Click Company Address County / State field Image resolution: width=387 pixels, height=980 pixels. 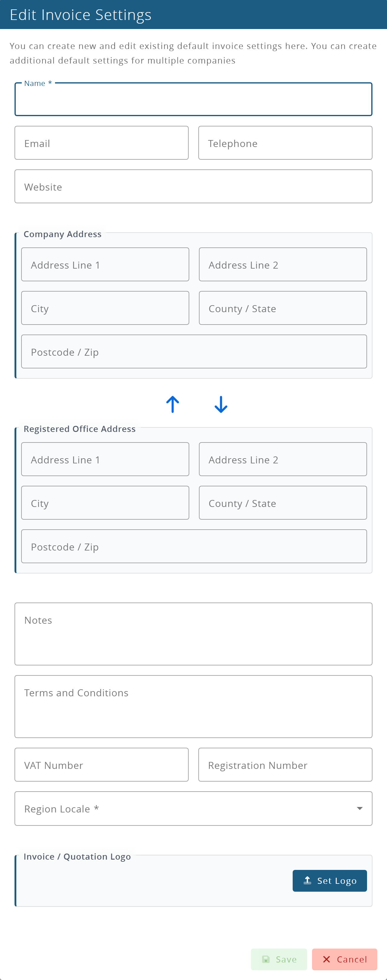click(x=283, y=308)
